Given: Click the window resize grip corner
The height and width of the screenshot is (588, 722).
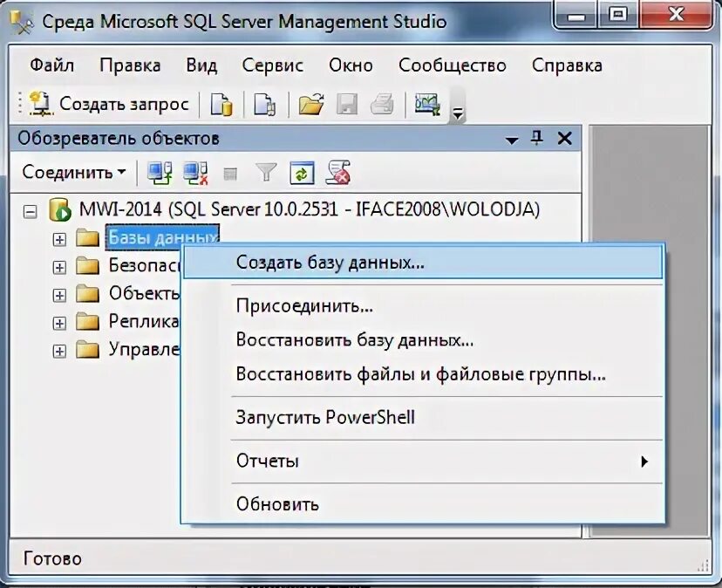Looking at the screenshot, I should tap(704, 565).
